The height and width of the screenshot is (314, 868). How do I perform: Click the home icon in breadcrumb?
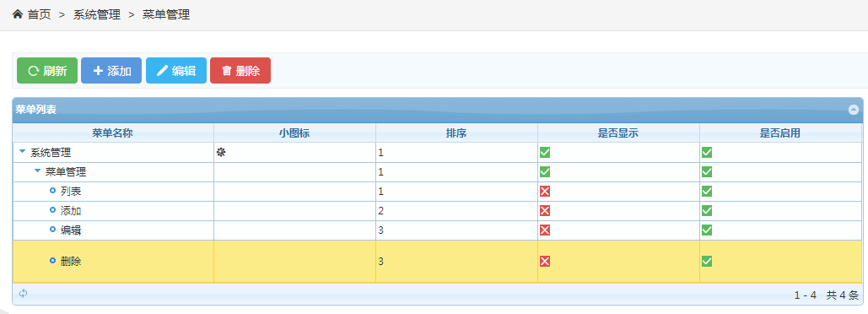coord(18,15)
